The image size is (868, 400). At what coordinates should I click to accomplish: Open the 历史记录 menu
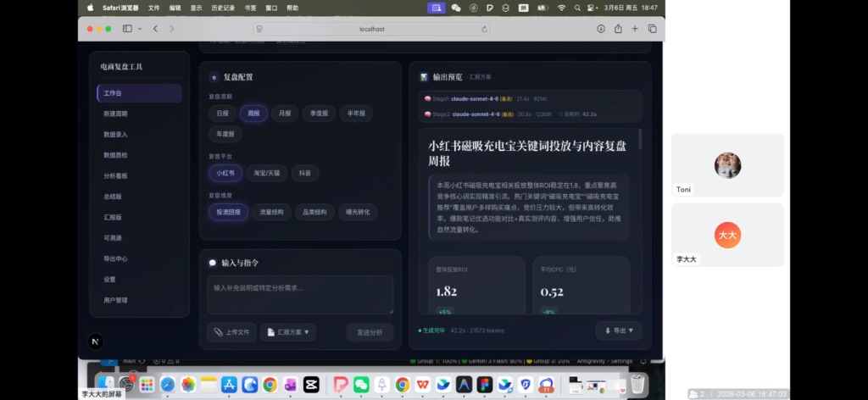[223, 8]
